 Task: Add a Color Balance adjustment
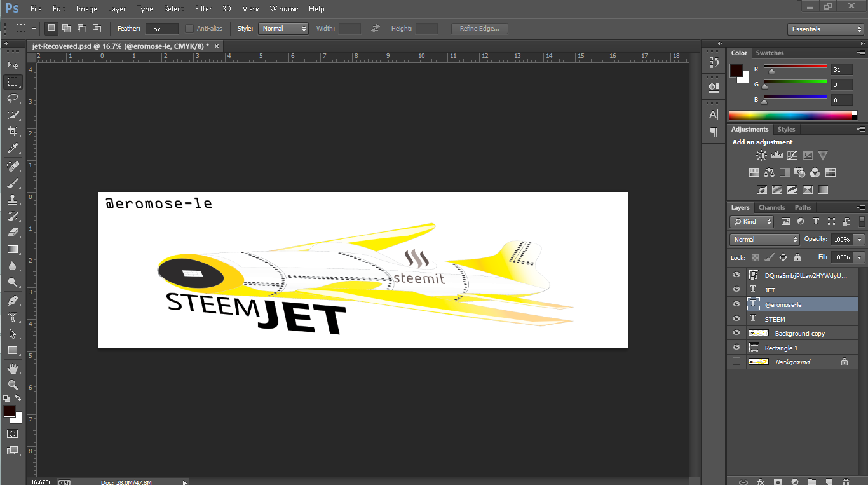coord(769,172)
